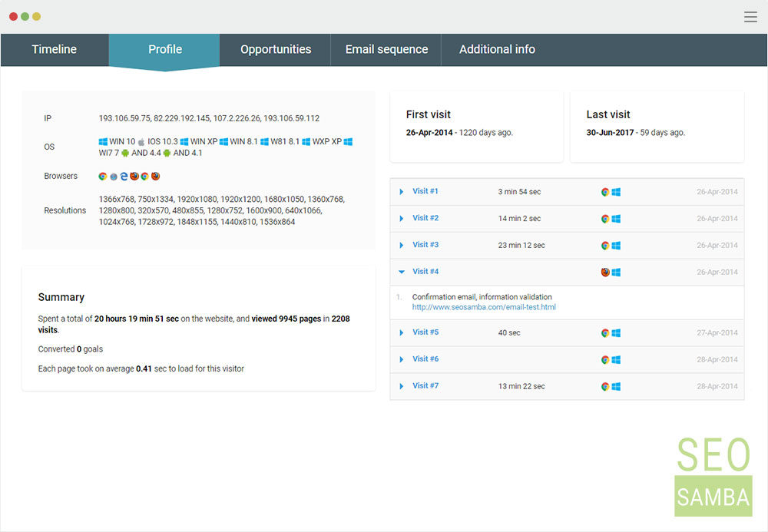
Task: Collapse the Visit #4 arrow
Action: [402, 272]
